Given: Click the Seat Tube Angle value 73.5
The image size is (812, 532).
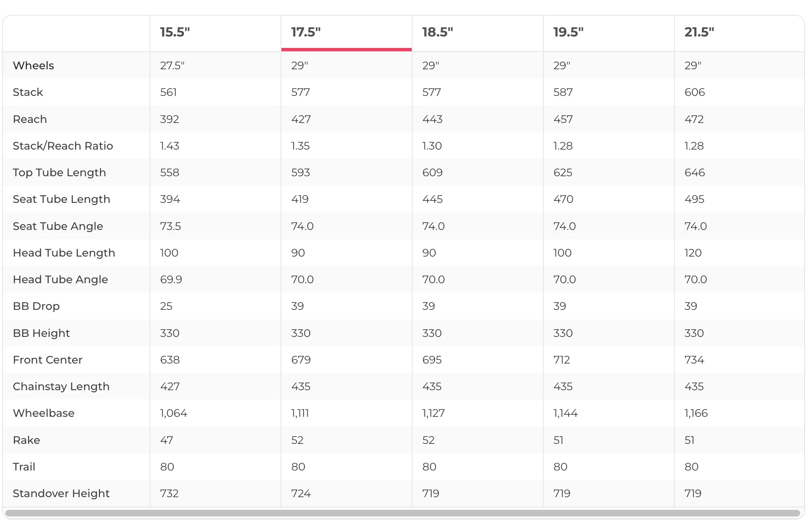Looking at the screenshot, I should click(x=170, y=226).
